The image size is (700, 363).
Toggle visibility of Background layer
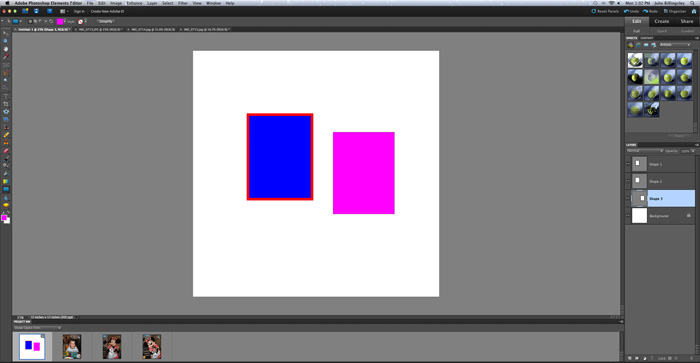pyautogui.click(x=628, y=216)
